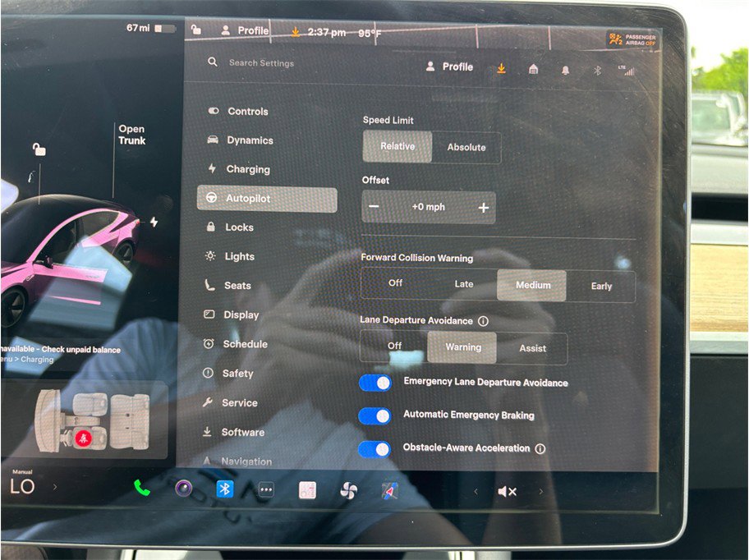Screen dimensions: 749x560
Task: Open Profile in the settings header
Action: pos(449,67)
